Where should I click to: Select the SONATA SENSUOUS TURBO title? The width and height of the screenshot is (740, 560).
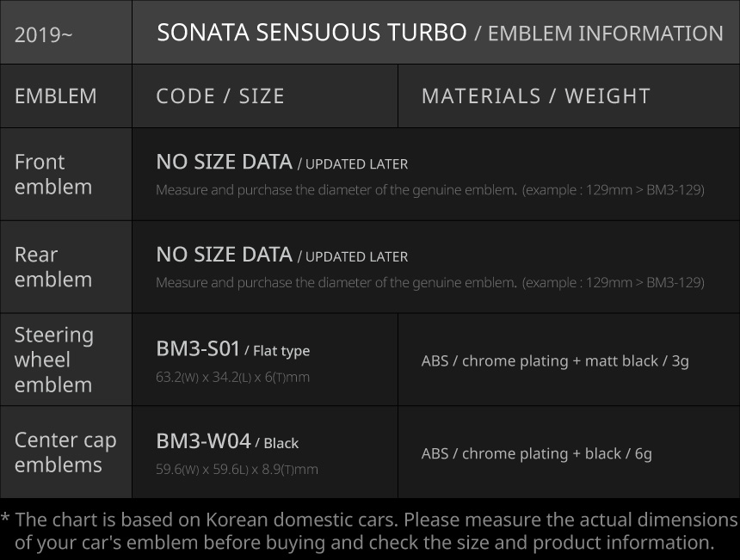(x=311, y=34)
